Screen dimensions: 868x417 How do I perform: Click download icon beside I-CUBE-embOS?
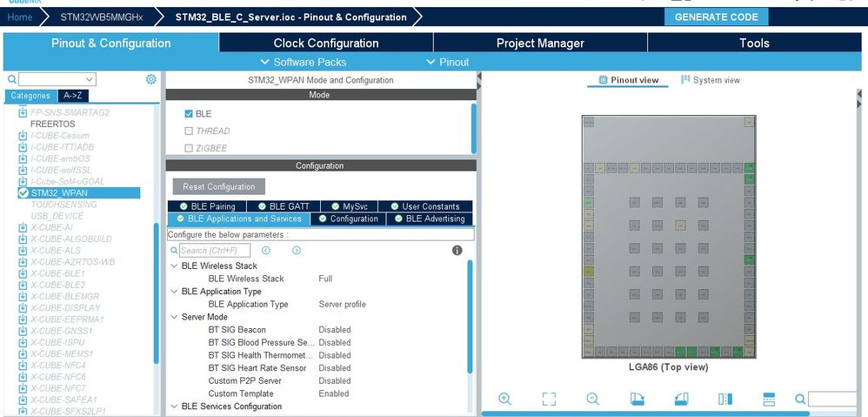pyautogui.click(x=23, y=158)
